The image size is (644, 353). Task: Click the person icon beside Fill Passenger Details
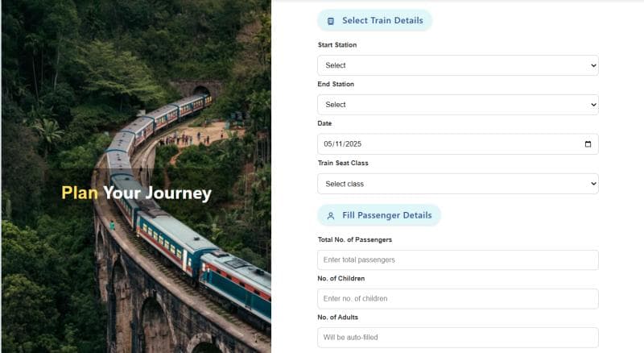331,215
